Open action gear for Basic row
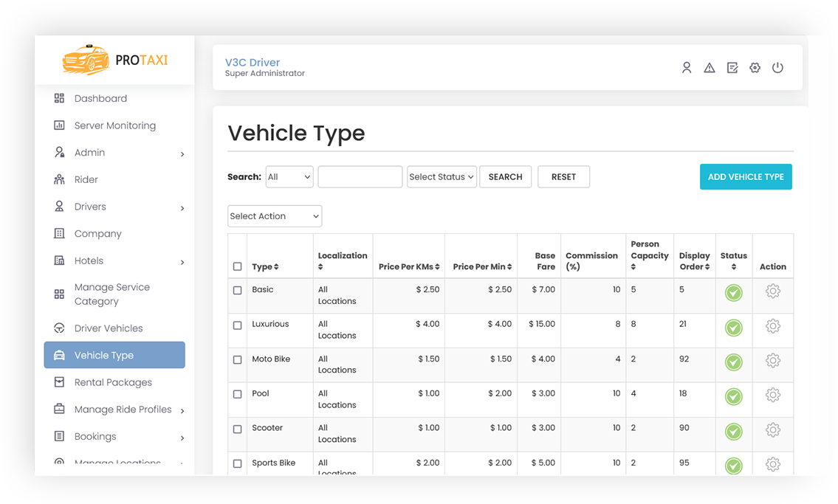Screen dimensions: 838x504 pyautogui.click(x=773, y=291)
